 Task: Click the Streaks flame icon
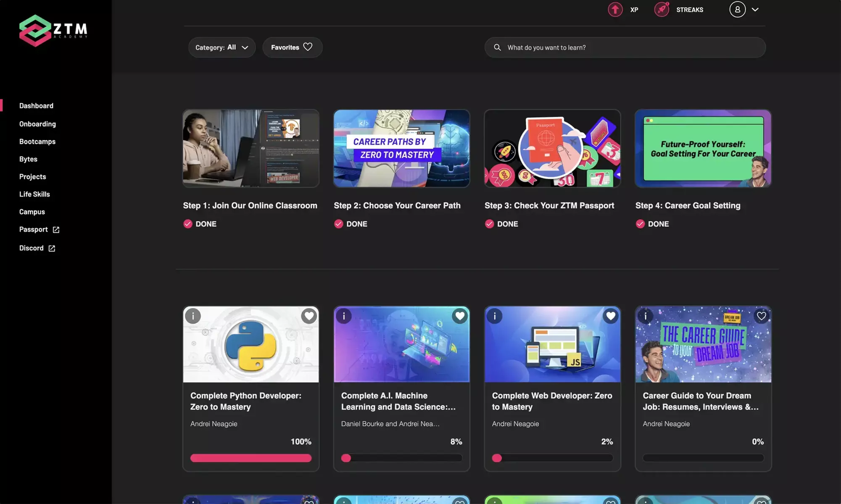click(x=661, y=9)
